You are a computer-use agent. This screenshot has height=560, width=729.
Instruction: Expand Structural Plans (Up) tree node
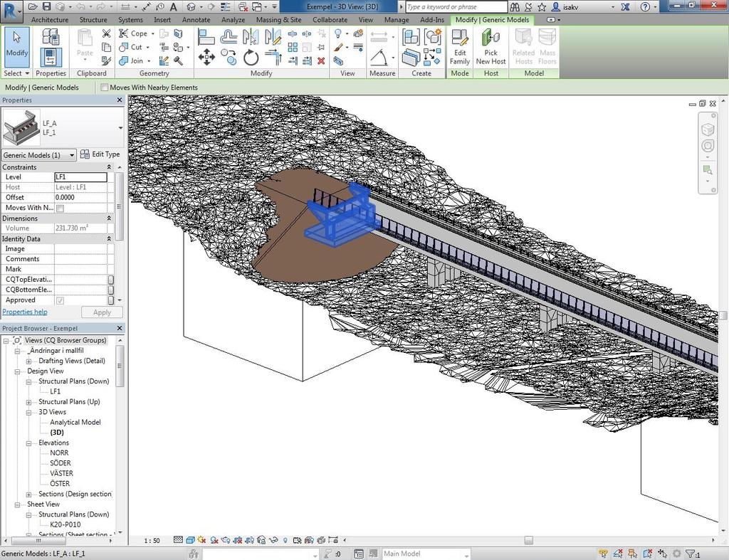28,402
